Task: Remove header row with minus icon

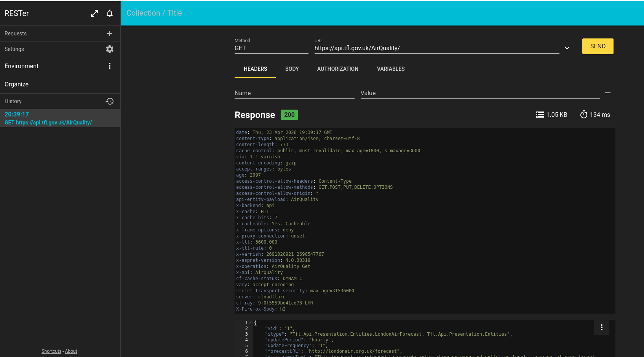Action: (608, 93)
